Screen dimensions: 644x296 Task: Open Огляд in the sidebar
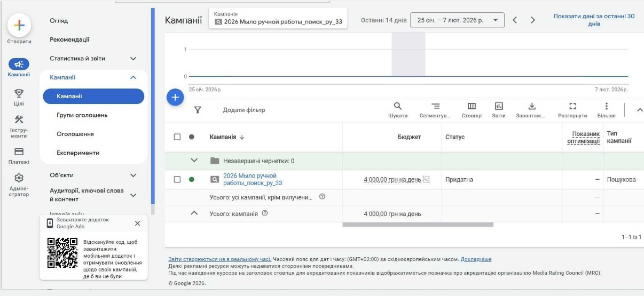click(x=59, y=21)
